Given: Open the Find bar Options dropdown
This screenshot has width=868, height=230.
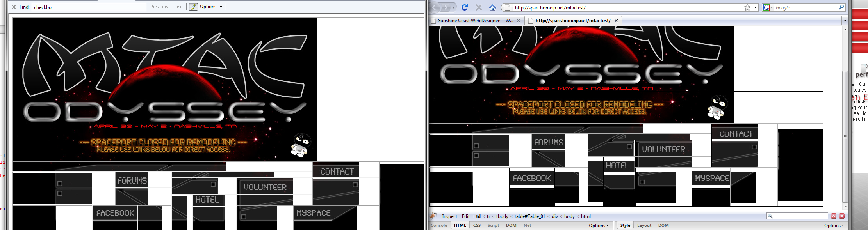Looking at the screenshot, I should [x=211, y=7].
